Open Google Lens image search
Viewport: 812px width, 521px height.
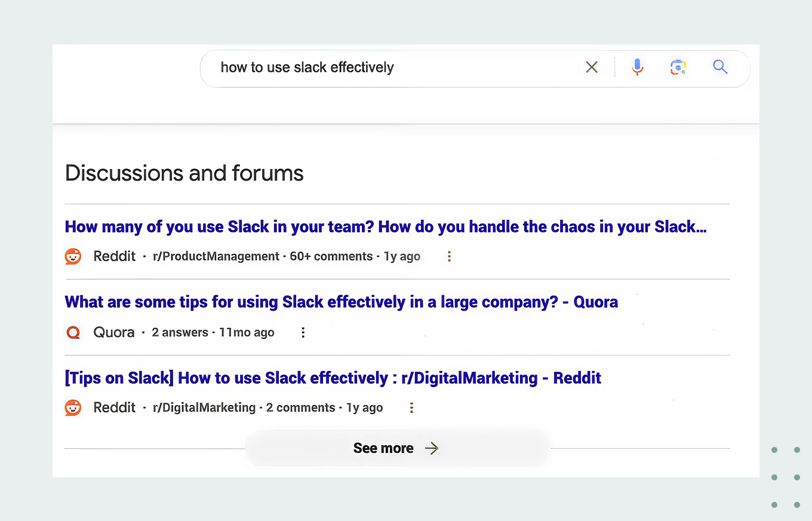[678, 68]
